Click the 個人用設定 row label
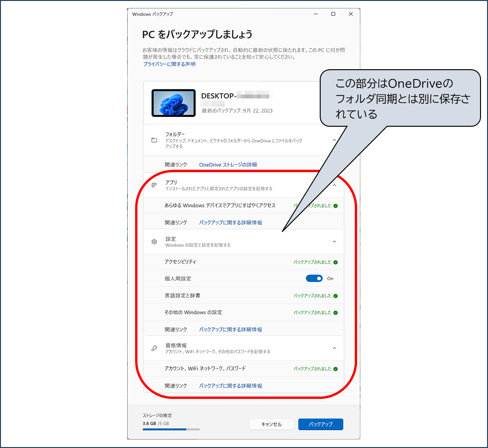This screenshot has height=448, width=488. 178,279
